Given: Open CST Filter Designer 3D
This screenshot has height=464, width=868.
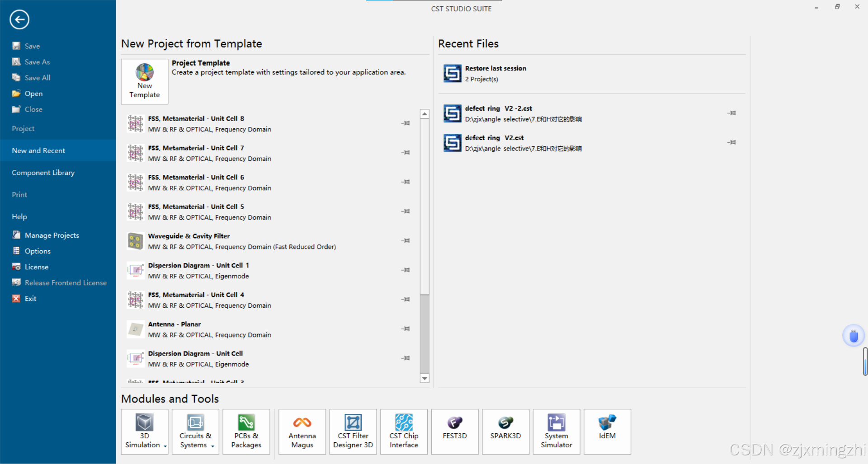Looking at the screenshot, I should [x=353, y=431].
